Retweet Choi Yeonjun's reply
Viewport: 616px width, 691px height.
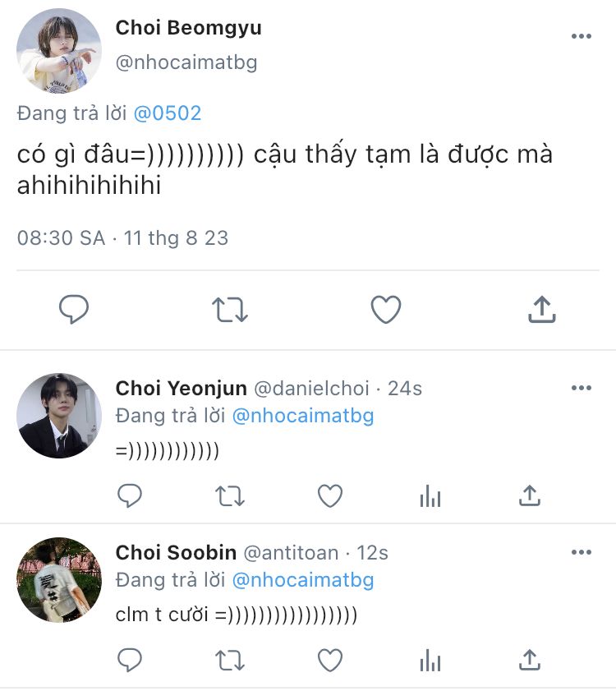229,495
